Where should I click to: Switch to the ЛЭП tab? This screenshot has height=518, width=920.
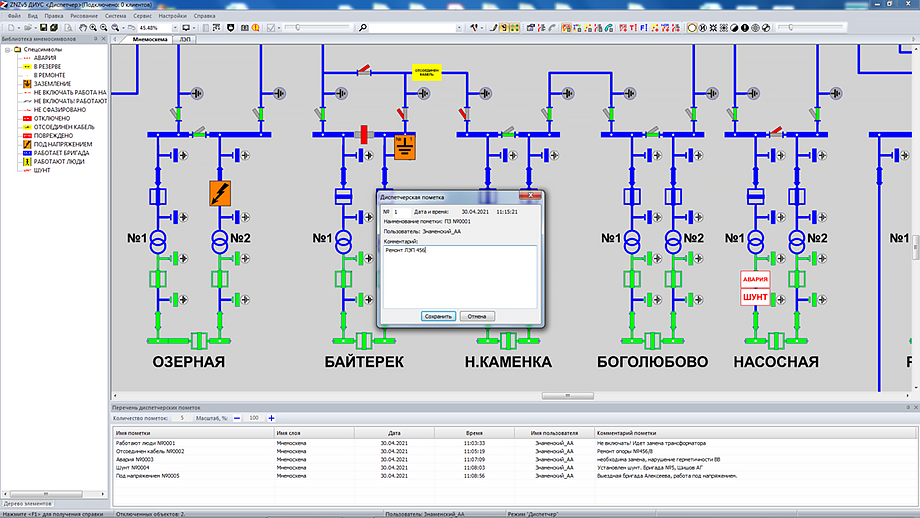(x=187, y=40)
